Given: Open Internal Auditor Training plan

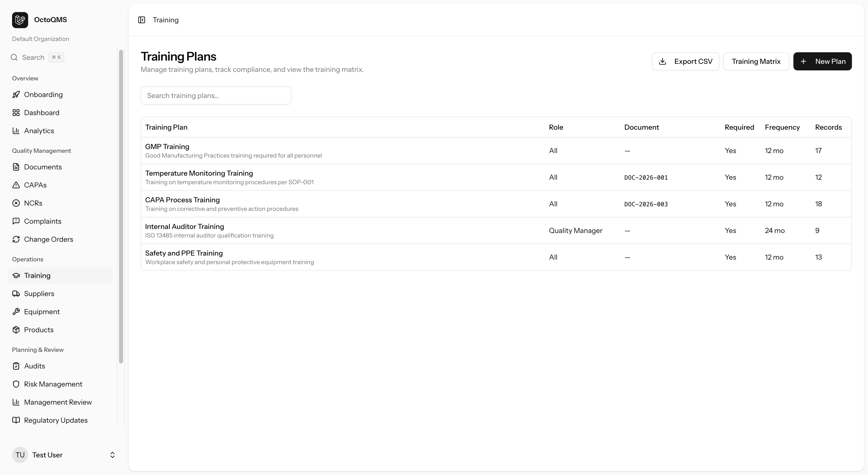Looking at the screenshot, I should [496, 231].
